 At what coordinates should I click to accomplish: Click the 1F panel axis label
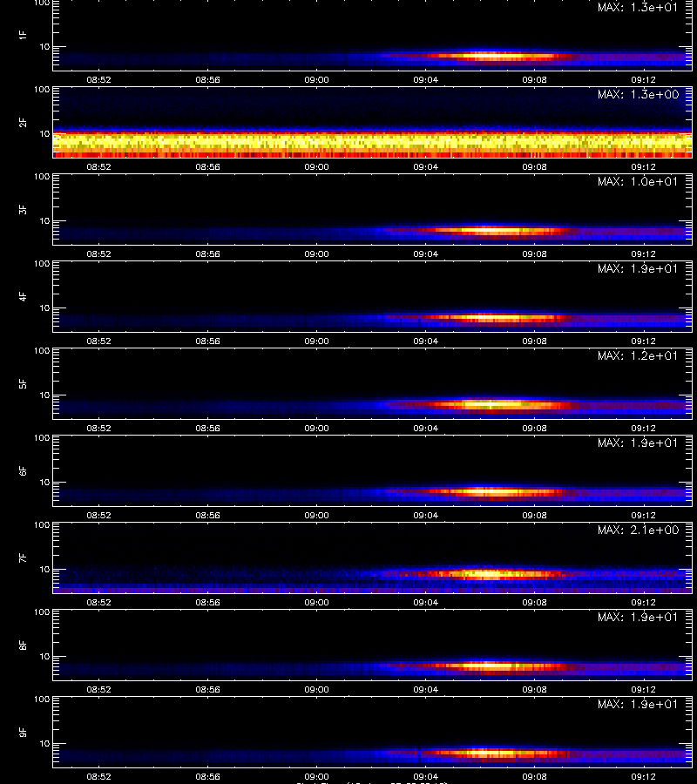23,35
